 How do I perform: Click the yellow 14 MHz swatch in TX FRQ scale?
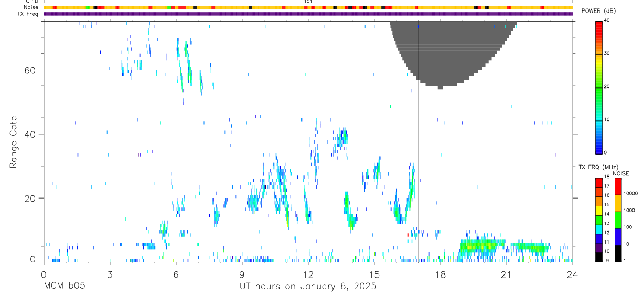598,211
